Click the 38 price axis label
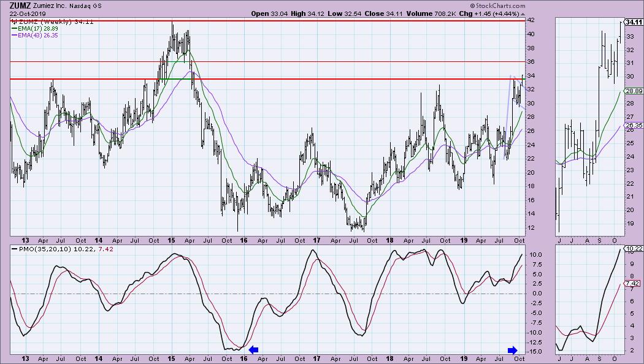The height and width of the screenshot is (364, 644). 531,48
